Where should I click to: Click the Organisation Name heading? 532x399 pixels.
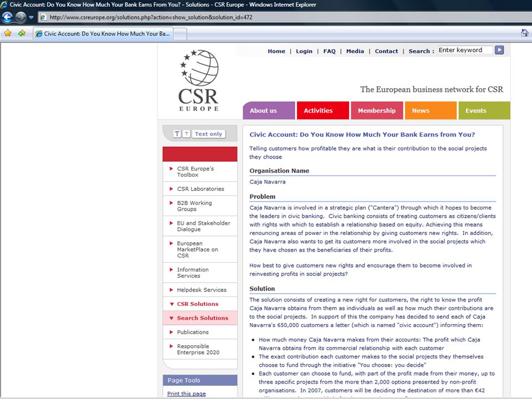tap(279, 171)
